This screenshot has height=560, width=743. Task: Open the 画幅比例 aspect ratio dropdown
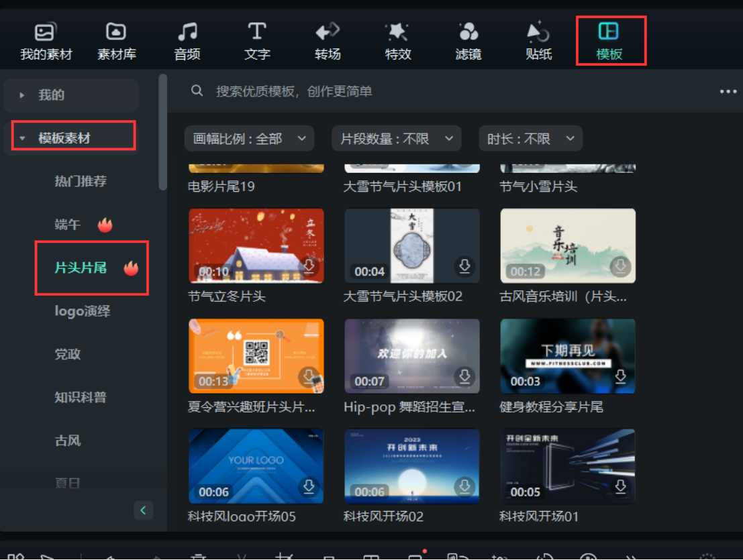point(249,138)
